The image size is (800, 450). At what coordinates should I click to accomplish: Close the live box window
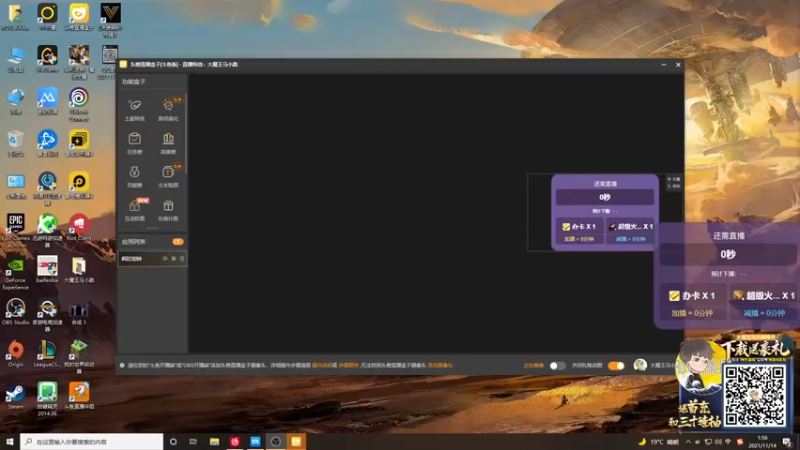click(x=678, y=65)
